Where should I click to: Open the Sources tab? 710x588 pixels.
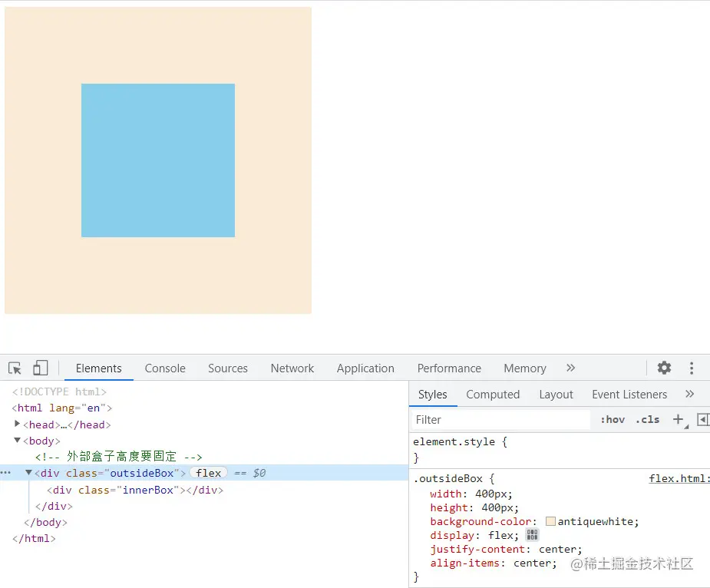(x=228, y=368)
